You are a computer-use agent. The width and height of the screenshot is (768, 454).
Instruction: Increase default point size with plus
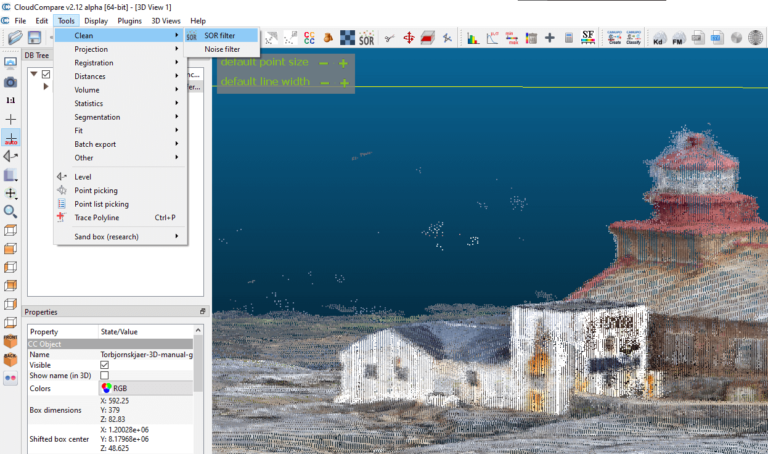343,63
